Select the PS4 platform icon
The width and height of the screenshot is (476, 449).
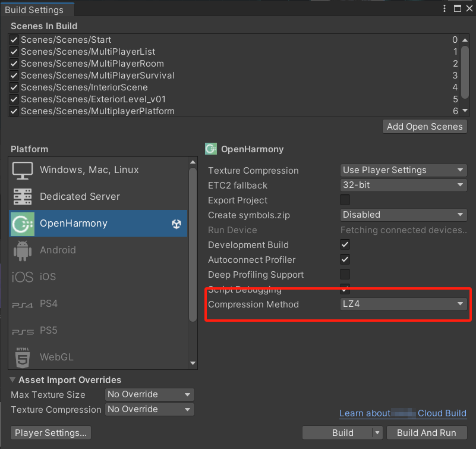tap(23, 304)
